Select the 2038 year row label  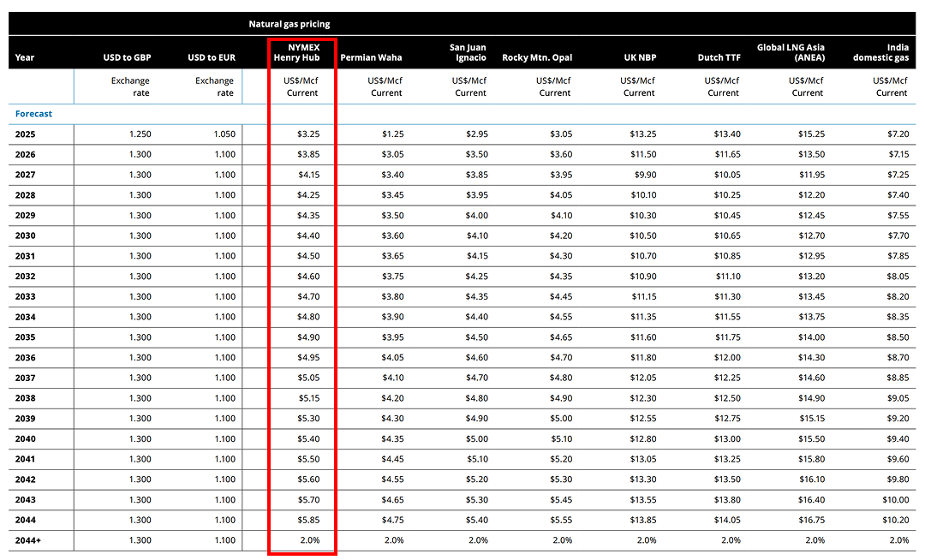[x=26, y=398]
